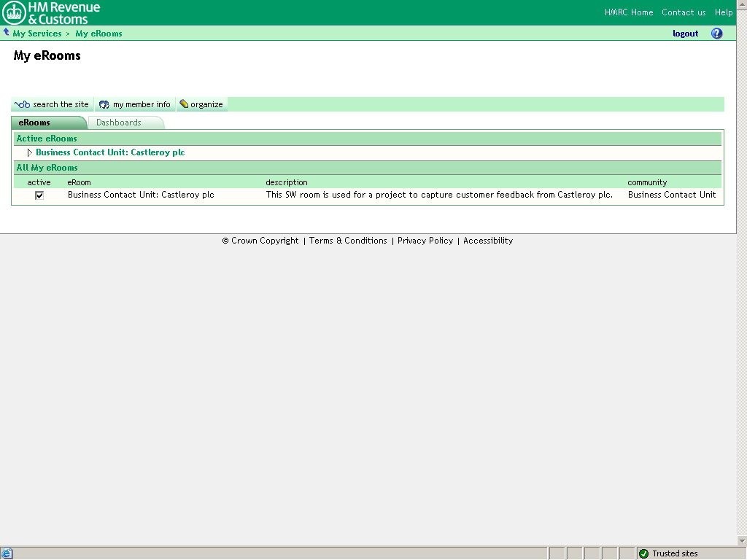Expand the Business Contact Unit: Castleroy plc triangle
Image resolution: width=747 pixels, height=560 pixels.
click(30, 153)
